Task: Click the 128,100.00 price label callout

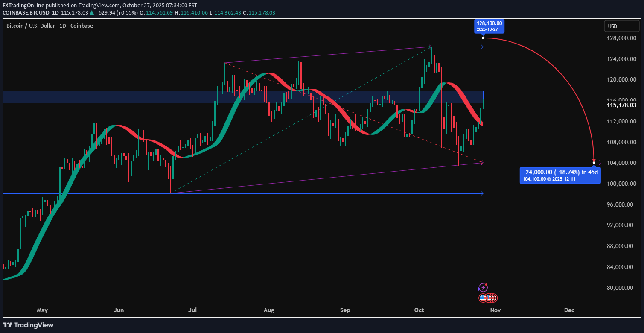Action: coord(489,26)
